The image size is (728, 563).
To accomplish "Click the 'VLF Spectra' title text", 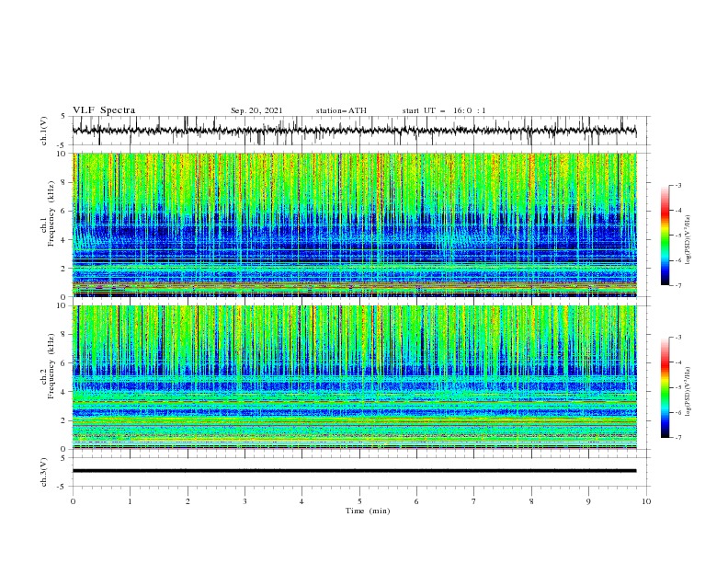I will [x=104, y=110].
